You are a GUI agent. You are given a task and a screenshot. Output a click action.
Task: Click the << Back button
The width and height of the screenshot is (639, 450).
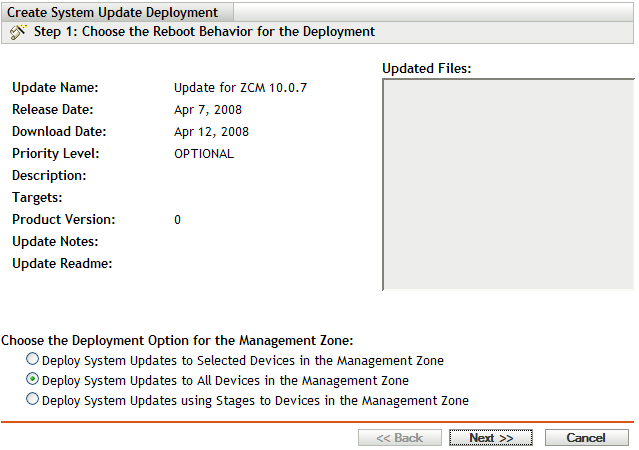tap(399, 438)
